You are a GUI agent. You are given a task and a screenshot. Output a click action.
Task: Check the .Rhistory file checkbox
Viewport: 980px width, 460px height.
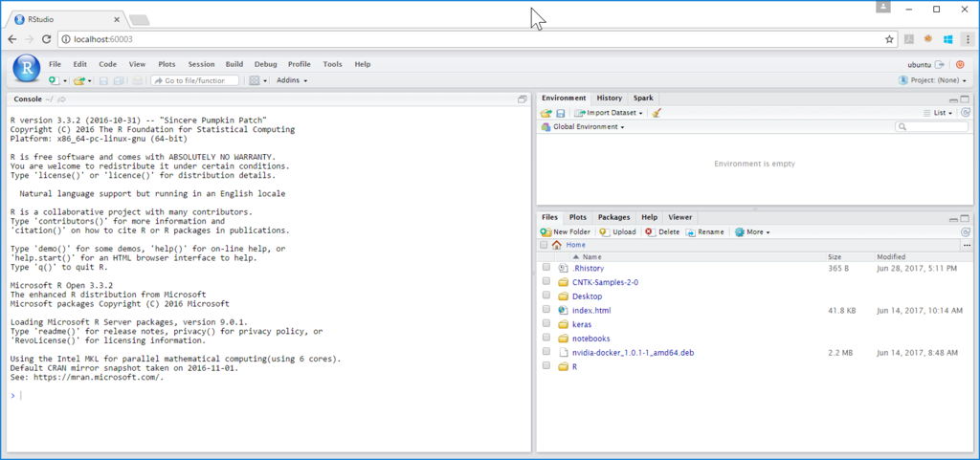pos(546,267)
